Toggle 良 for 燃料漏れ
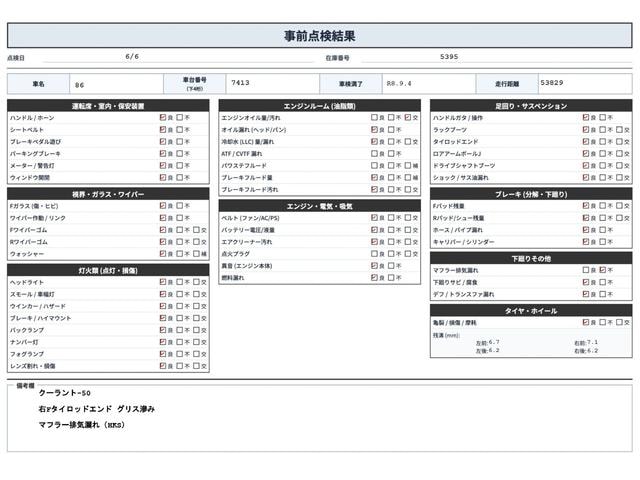 click(x=374, y=278)
